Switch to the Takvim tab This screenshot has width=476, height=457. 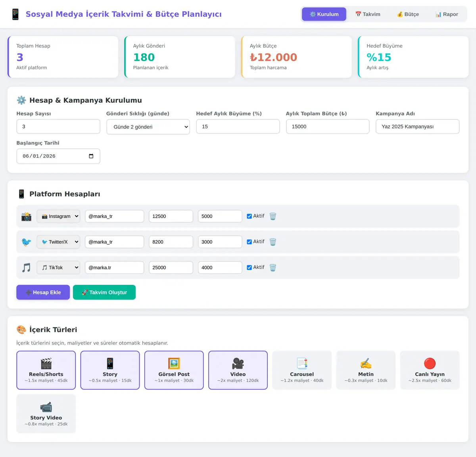coord(368,14)
